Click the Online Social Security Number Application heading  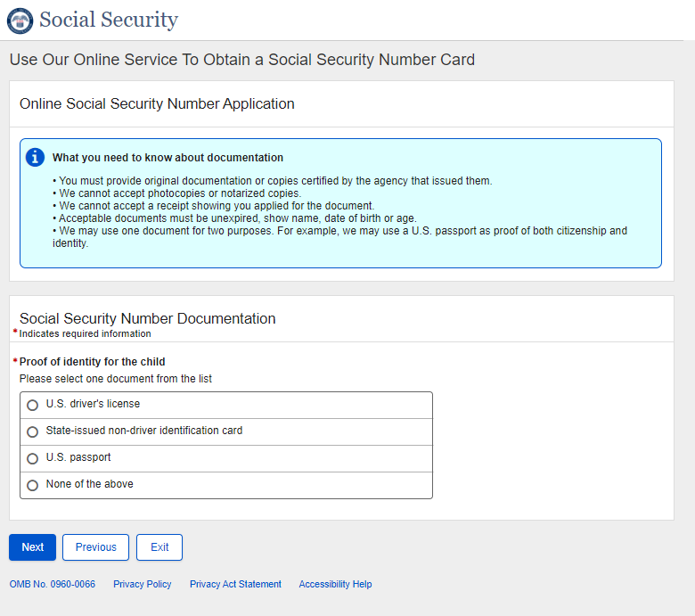(157, 104)
